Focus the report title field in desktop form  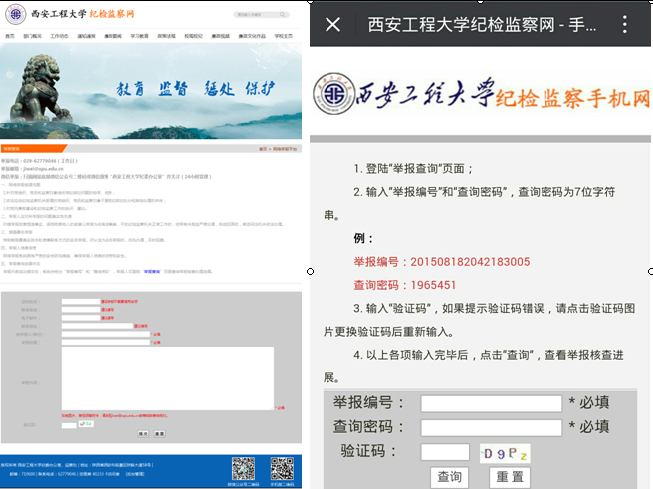click(106, 342)
